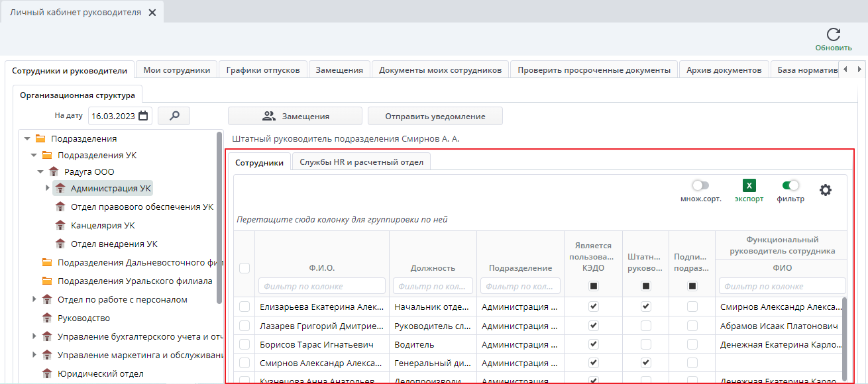Expand Отдел по работе с персоналом

(34, 299)
